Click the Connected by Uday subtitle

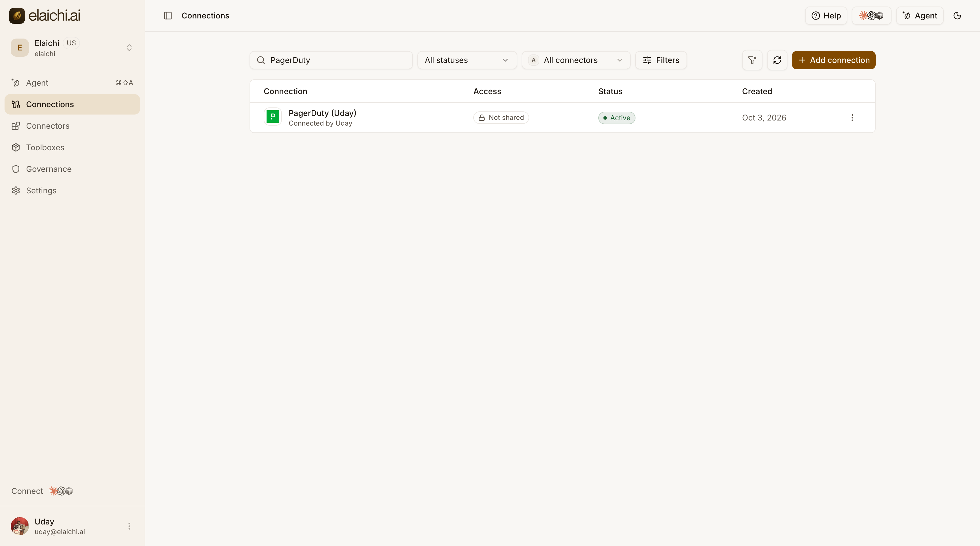[x=320, y=123]
